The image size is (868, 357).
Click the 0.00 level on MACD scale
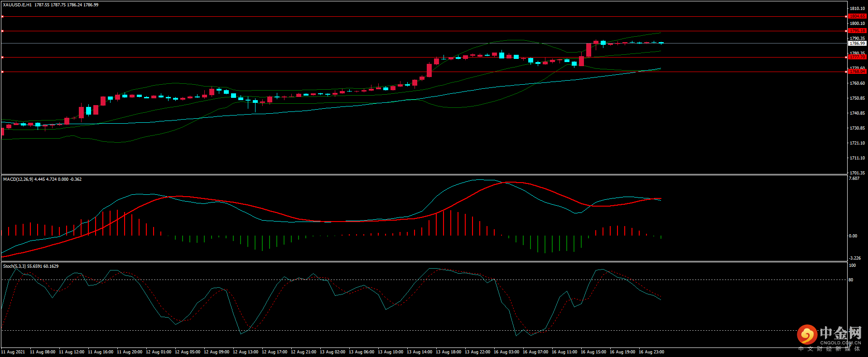(x=853, y=236)
